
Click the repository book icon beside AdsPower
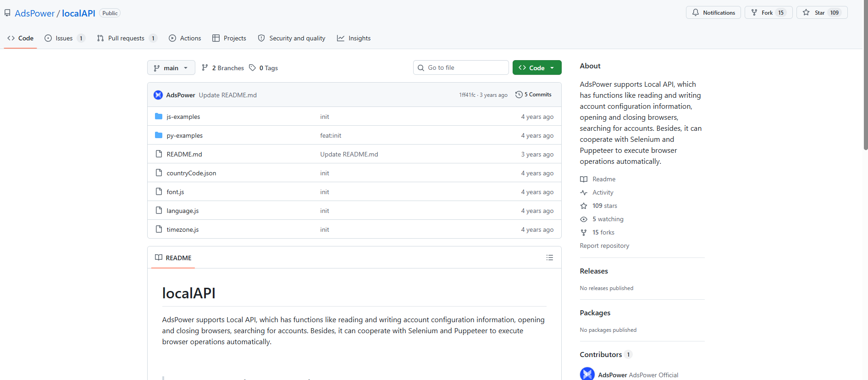[7, 13]
